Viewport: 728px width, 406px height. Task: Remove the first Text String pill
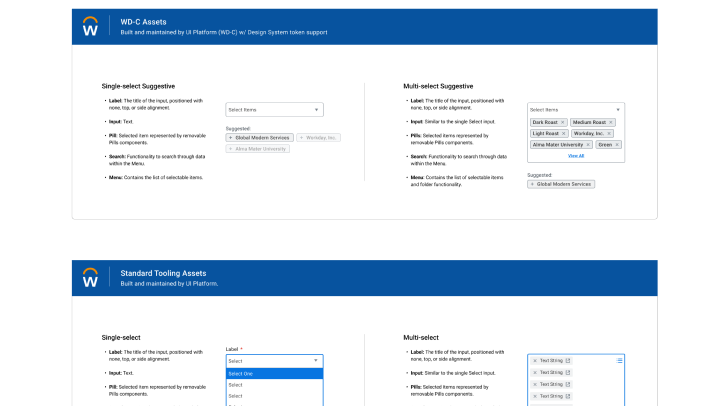[x=535, y=360]
